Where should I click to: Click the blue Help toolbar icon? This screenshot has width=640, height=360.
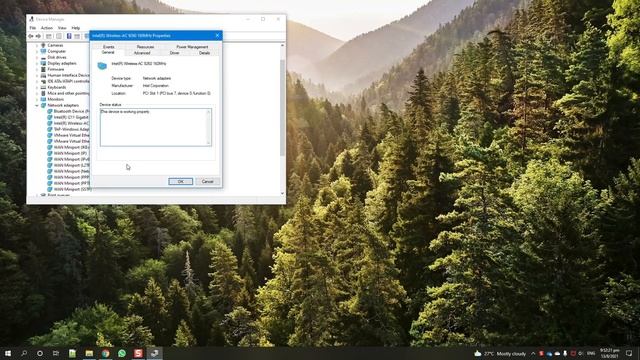[x=69, y=36]
